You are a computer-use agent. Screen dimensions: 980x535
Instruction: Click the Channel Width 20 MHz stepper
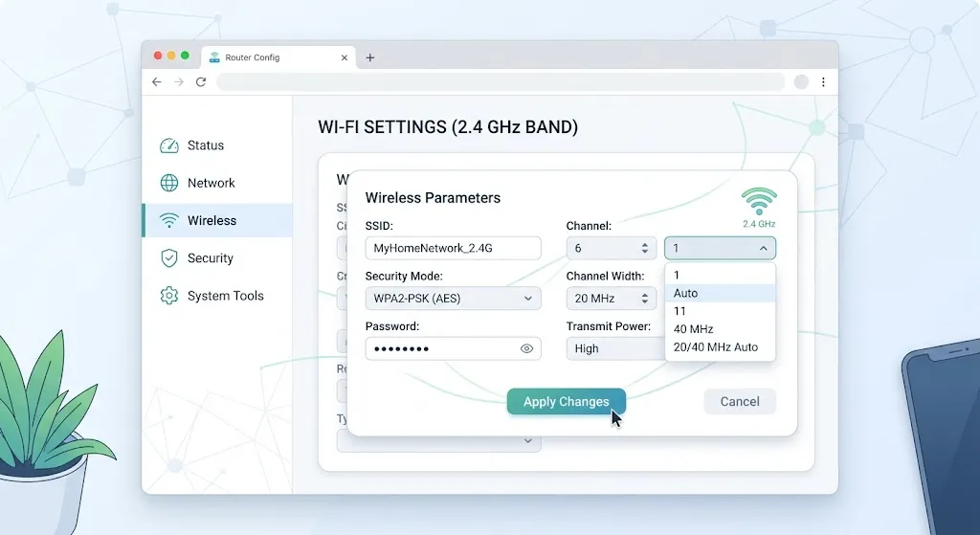point(644,299)
